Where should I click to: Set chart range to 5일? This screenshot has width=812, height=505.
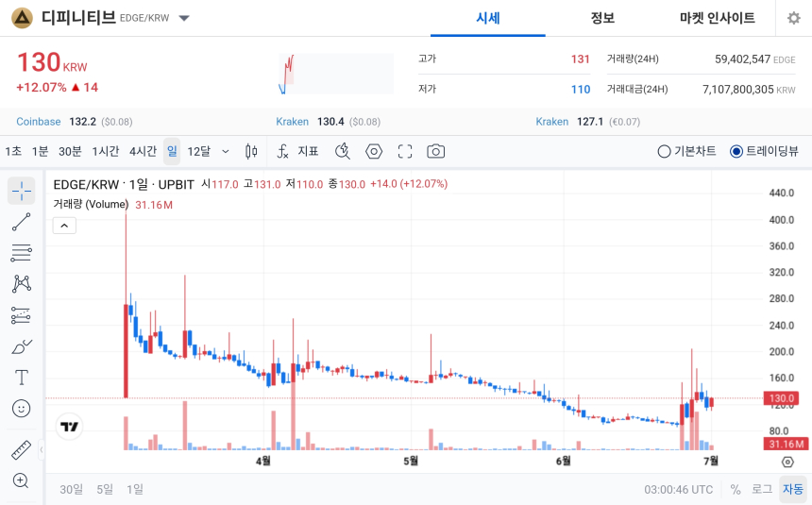[105, 490]
